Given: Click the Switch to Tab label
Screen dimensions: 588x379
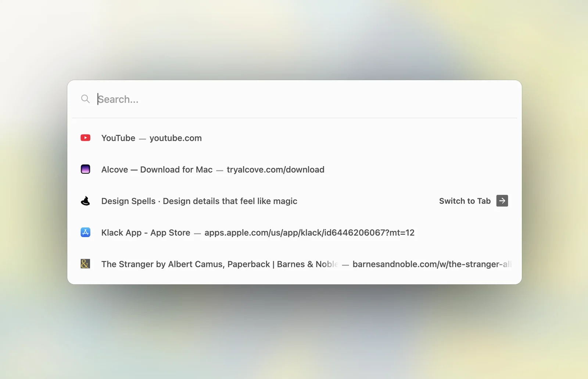Looking at the screenshot, I should pos(465,201).
